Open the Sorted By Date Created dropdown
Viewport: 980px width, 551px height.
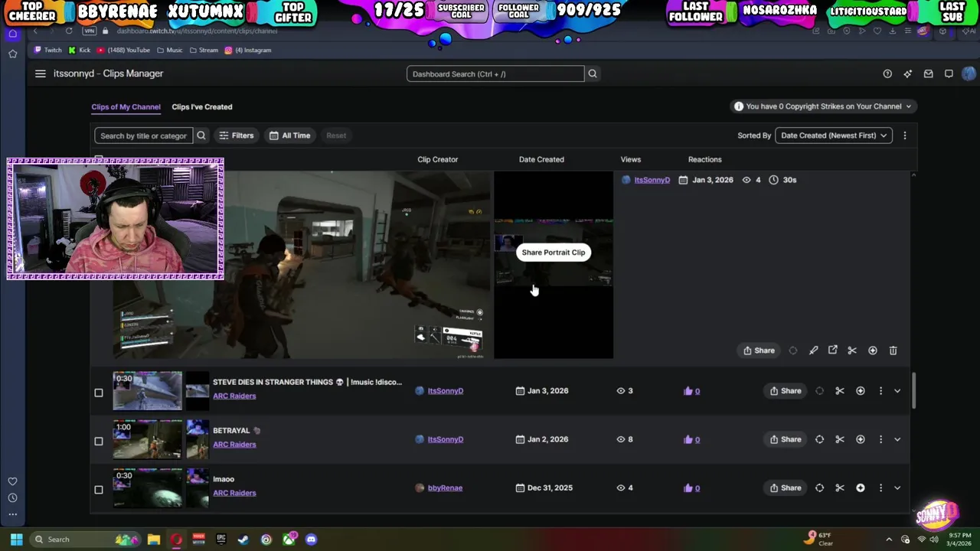[x=833, y=135]
